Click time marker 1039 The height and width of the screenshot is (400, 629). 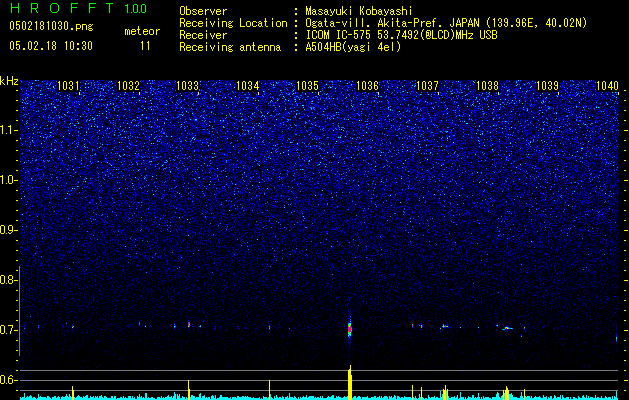click(547, 86)
